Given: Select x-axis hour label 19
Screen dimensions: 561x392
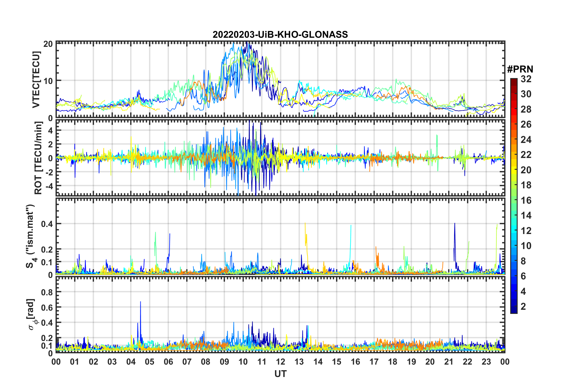Looking at the screenshot, I should (411, 362).
